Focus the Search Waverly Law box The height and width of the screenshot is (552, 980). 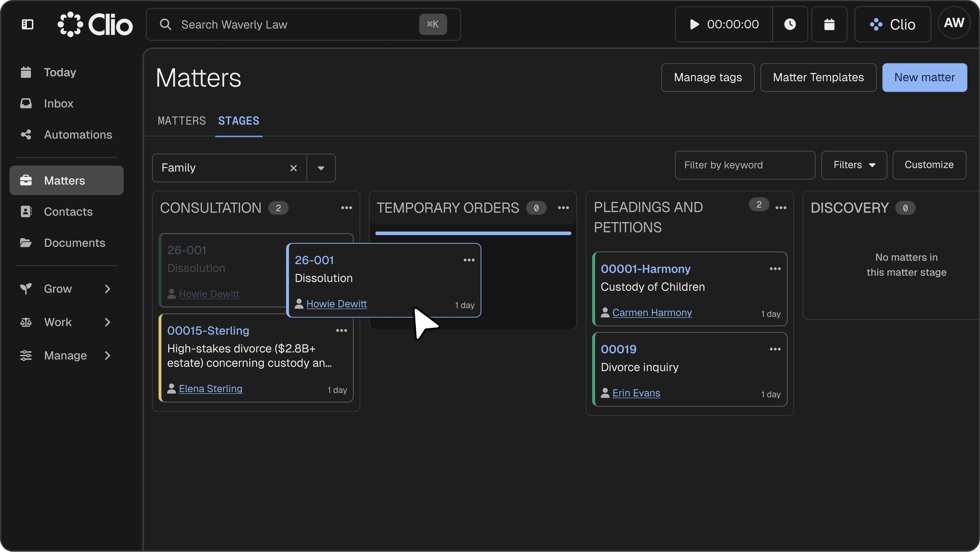303,24
